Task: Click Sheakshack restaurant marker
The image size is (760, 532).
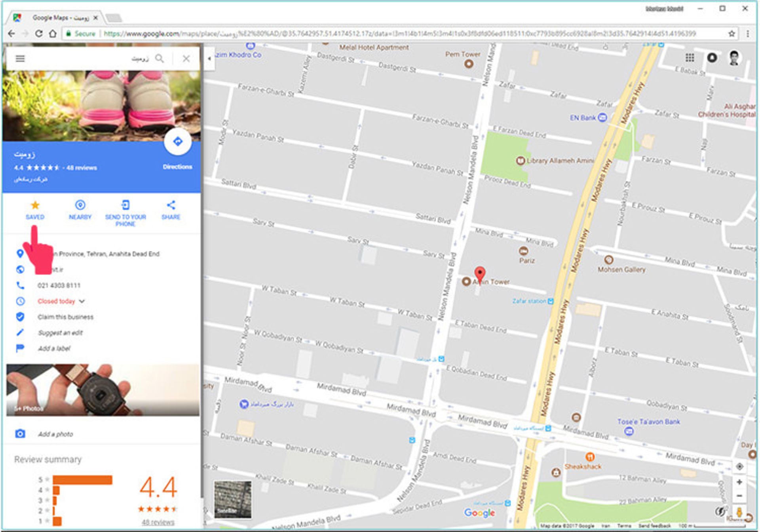Action: click(x=590, y=457)
